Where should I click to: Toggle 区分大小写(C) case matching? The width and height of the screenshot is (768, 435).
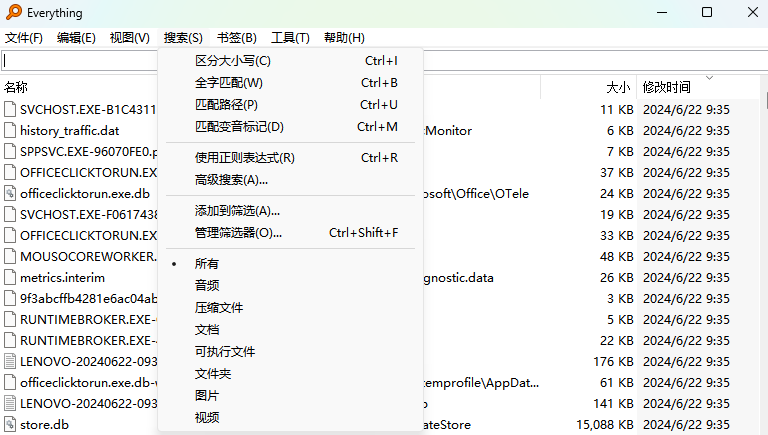pos(290,61)
